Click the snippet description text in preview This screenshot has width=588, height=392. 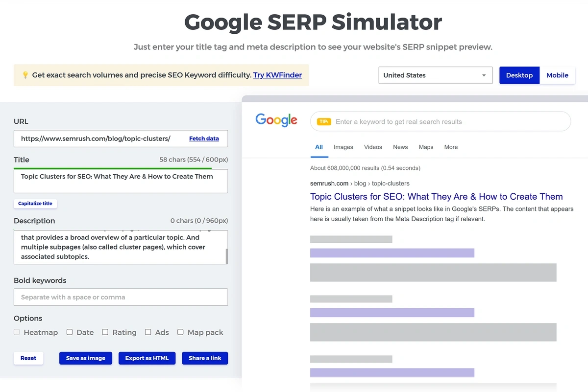tap(442, 214)
